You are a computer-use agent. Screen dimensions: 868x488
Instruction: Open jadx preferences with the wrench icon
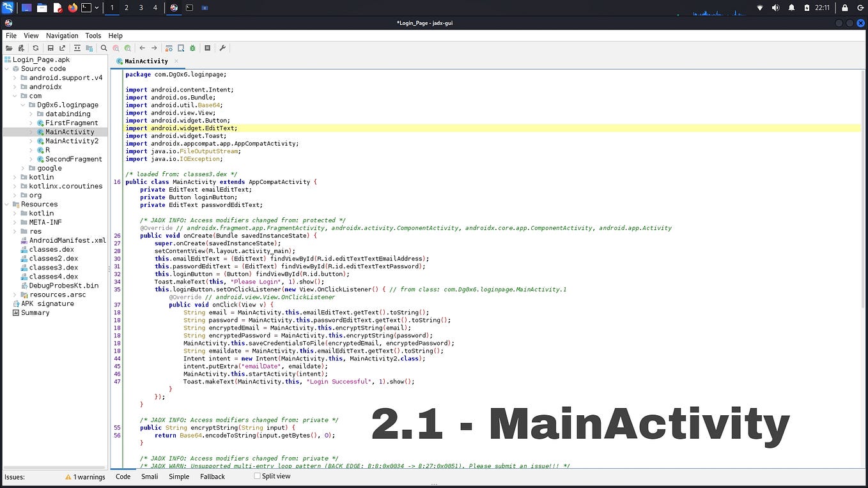222,48
